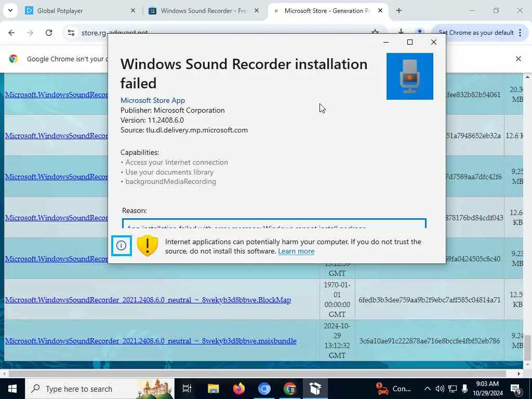Image resolution: width=532 pixels, height=399 pixels.
Task: Open the WindowsSoundRecorder .msixbundle download link
Action: [151, 341]
